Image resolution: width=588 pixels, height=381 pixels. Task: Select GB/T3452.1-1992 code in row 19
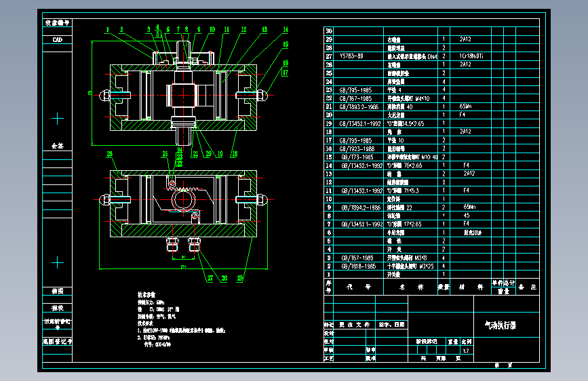360,124
